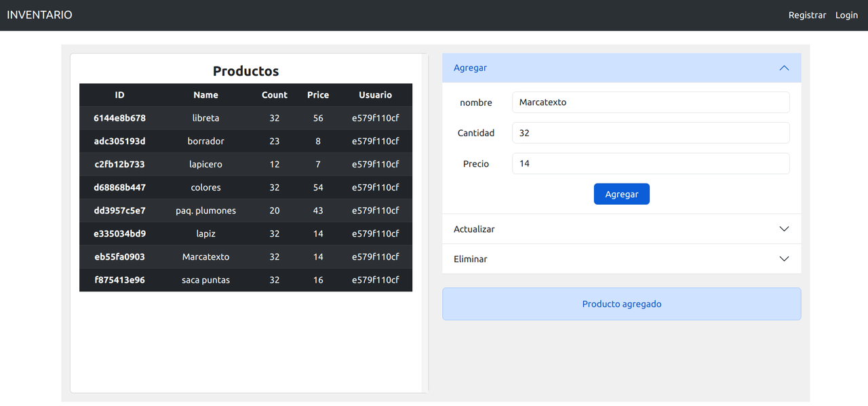Select product ID d68868b447
868x406 pixels.
(x=119, y=187)
